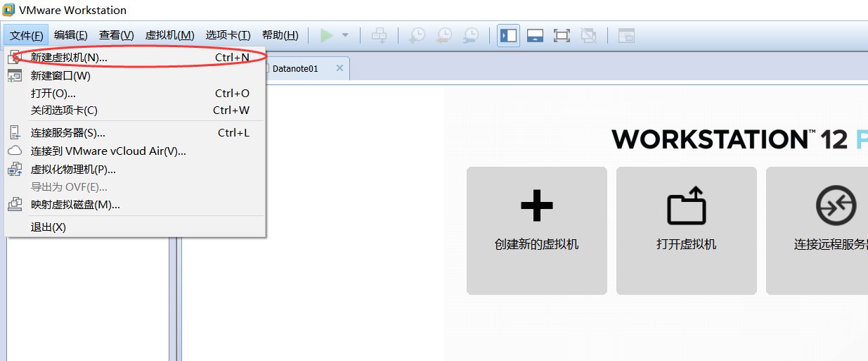Toggle the library sidebar view icon

[x=509, y=35]
